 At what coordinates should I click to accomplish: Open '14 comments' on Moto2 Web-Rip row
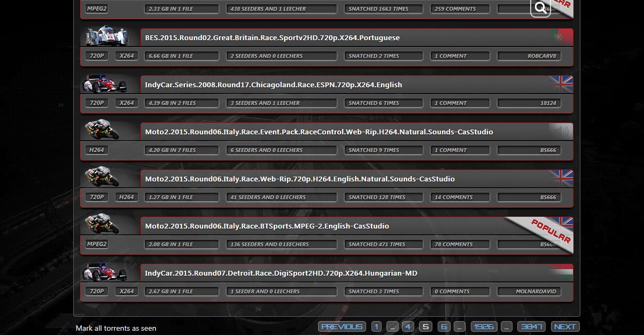pyautogui.click(x=460, y=197)
